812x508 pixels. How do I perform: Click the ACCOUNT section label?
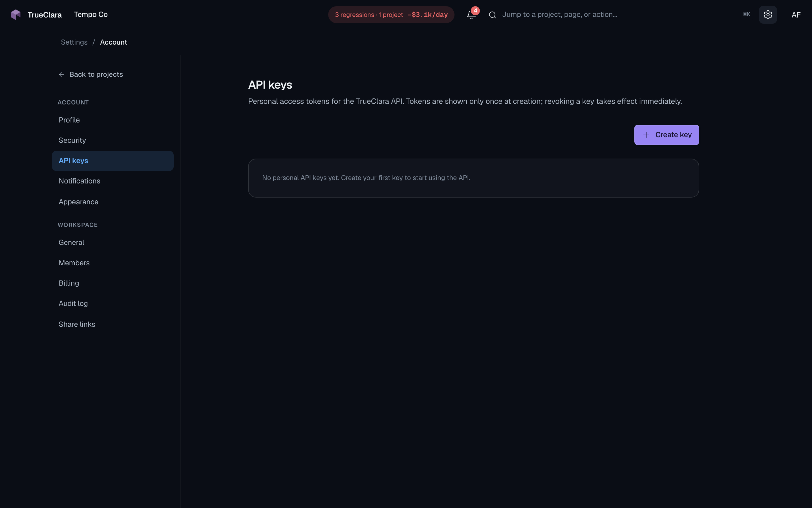click(x=73, y=102)
